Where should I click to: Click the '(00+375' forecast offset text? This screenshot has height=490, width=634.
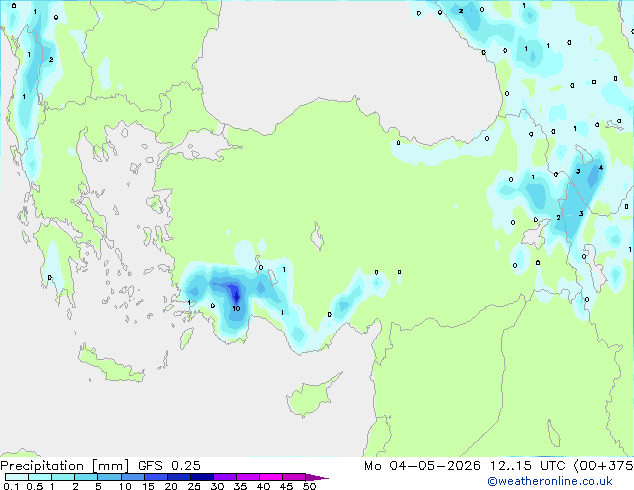603,466
